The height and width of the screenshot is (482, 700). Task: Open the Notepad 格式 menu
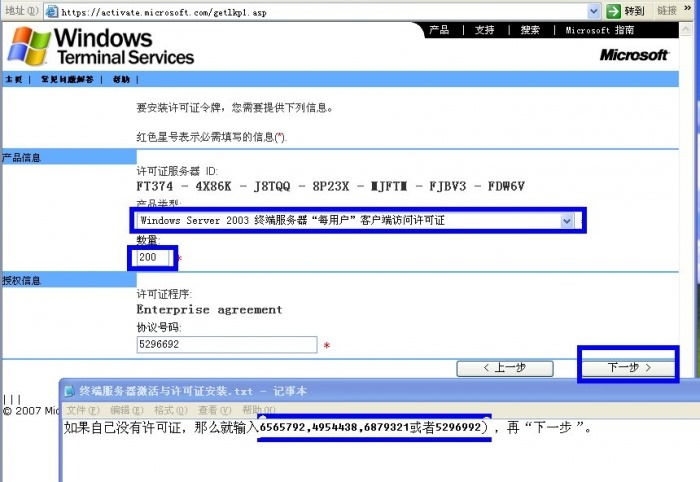coord(170,410)
